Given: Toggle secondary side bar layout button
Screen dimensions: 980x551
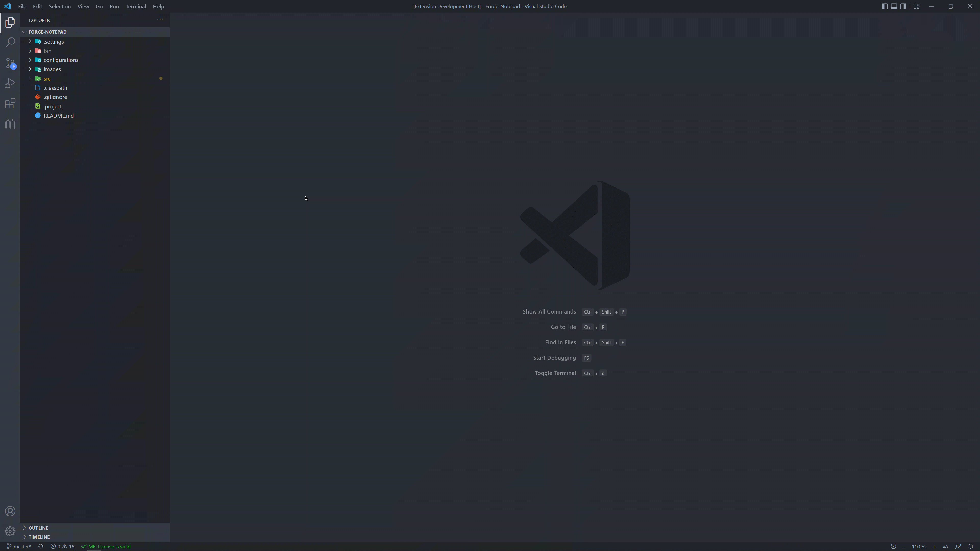Looking at the screenshot, I should click(x=903, y=6).
